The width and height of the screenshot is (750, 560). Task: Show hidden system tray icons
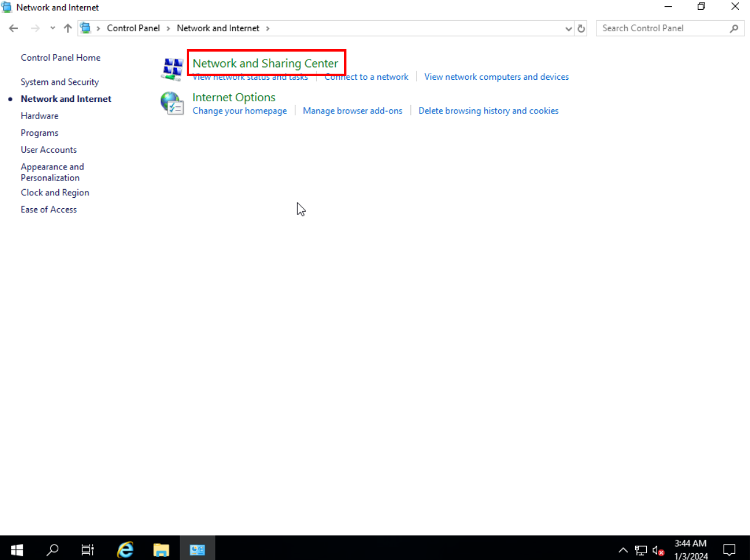point(623,550)
